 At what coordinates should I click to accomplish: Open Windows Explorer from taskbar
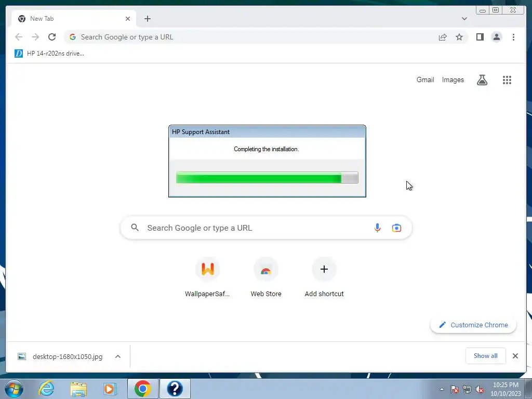coord(78,389)
